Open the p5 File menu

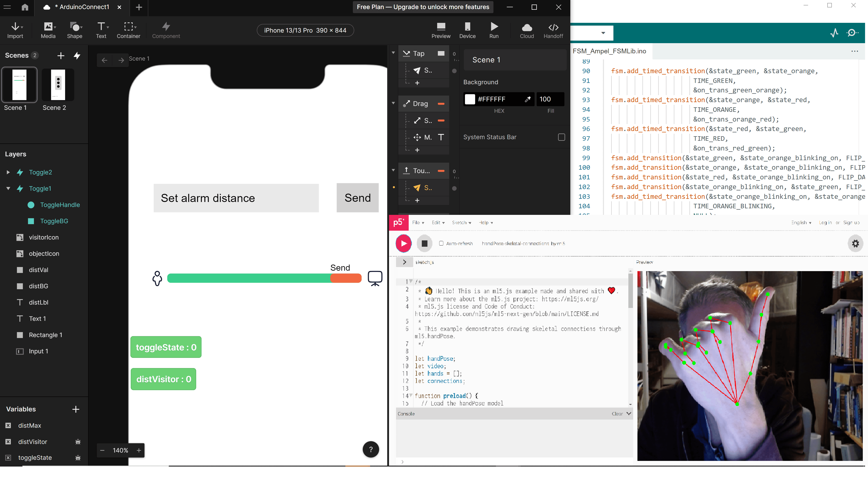tap(418, 223)
